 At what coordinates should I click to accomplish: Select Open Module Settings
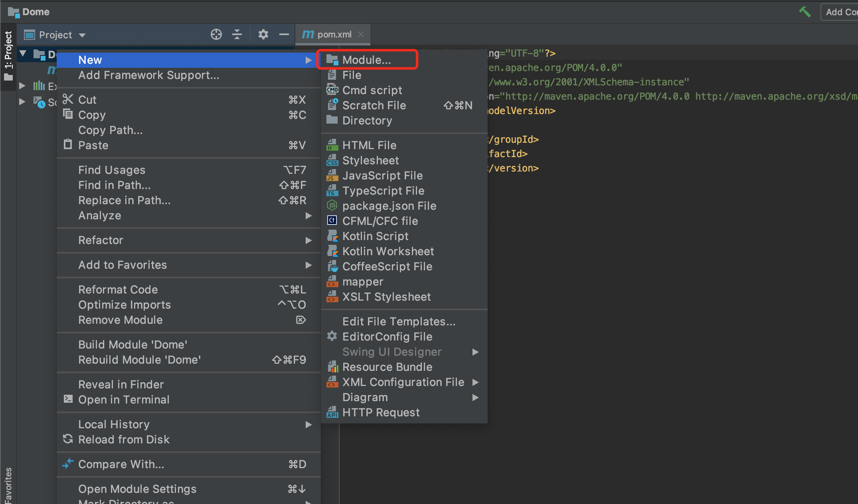click(x=189, y=489)
